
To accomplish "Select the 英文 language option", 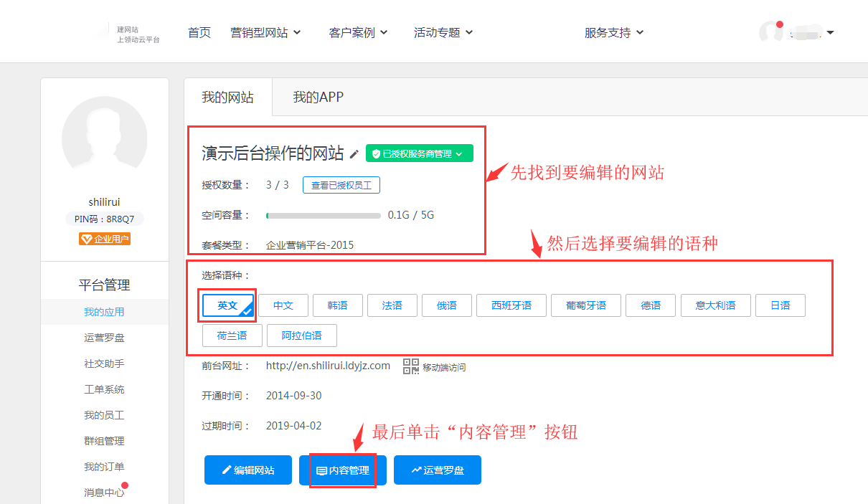I will (228, 305).
